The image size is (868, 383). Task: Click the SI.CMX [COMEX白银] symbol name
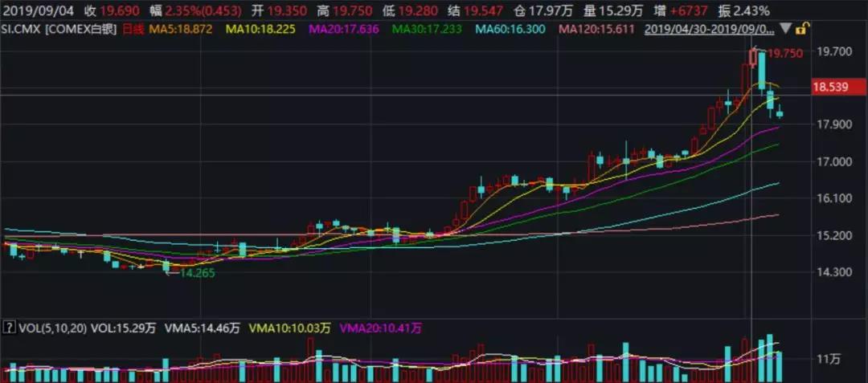coord(59,28)
